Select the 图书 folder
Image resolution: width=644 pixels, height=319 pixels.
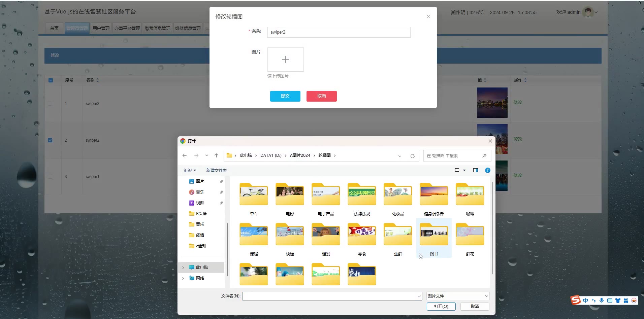click(434, 238)
